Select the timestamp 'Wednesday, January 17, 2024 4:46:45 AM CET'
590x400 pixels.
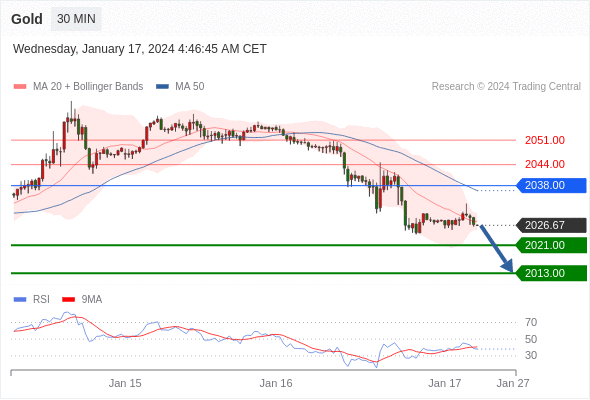[140, 49]
